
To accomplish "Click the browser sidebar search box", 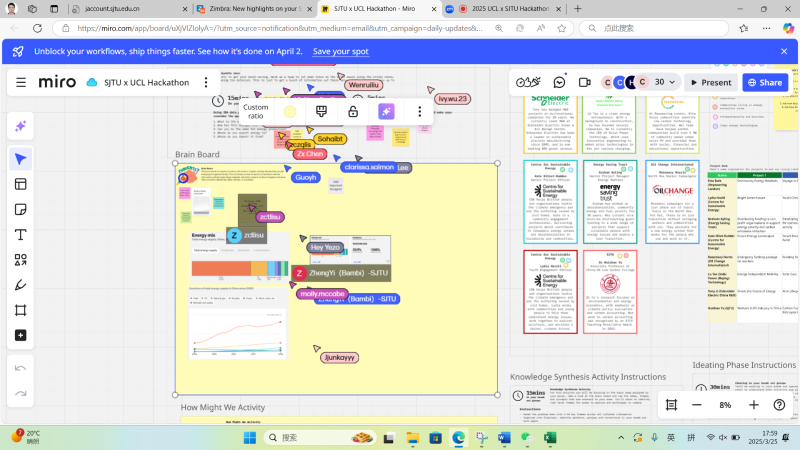I will (x=654, y=29).
